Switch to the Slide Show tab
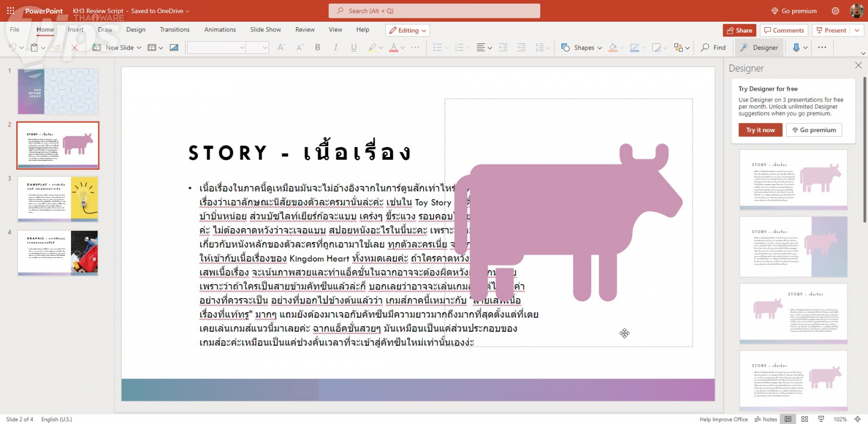Viewport: 868px width, 424px height. tap(265, 30)
